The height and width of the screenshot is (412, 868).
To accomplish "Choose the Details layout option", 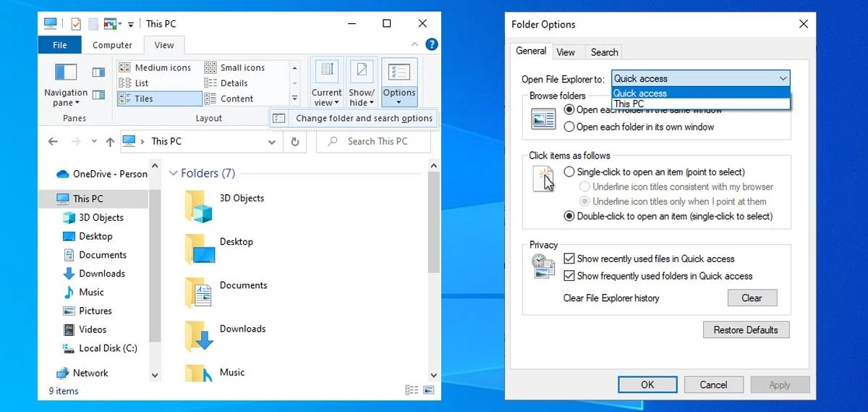I will click(226, 83).
